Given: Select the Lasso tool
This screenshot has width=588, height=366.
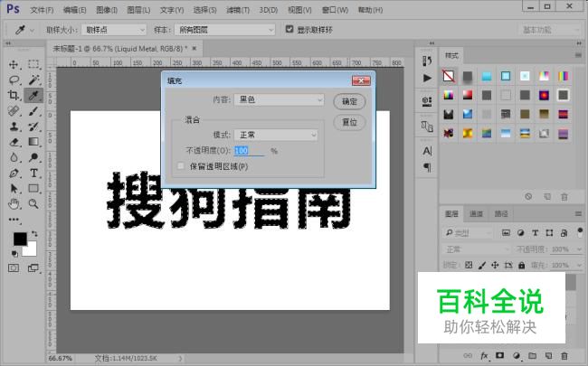Looking at the screenshot, I should pos(14,80).
